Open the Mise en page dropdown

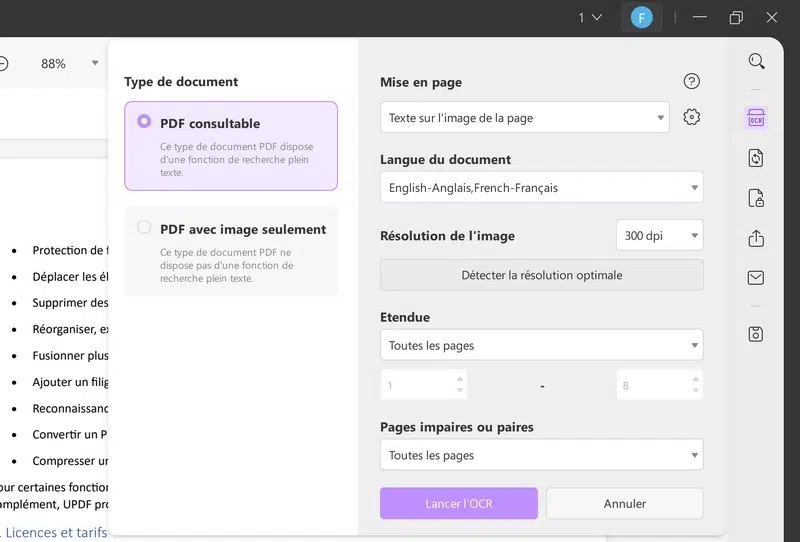point(524,118)
